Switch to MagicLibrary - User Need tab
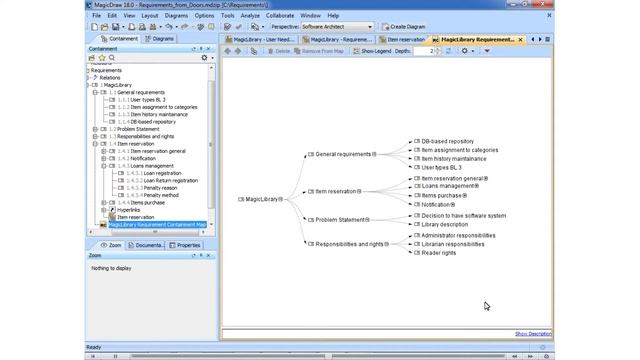The height and width of the screenshot is (360, 640). pos(260,40)
